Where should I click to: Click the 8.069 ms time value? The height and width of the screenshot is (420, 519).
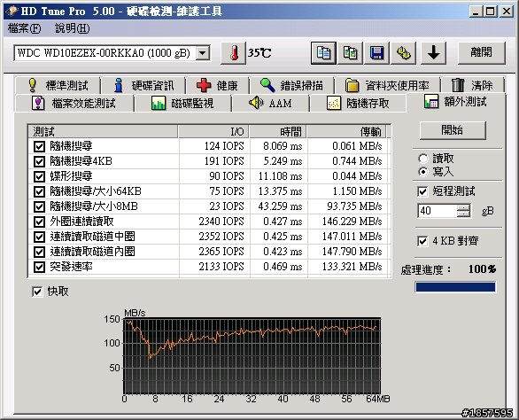coord(283,146)
